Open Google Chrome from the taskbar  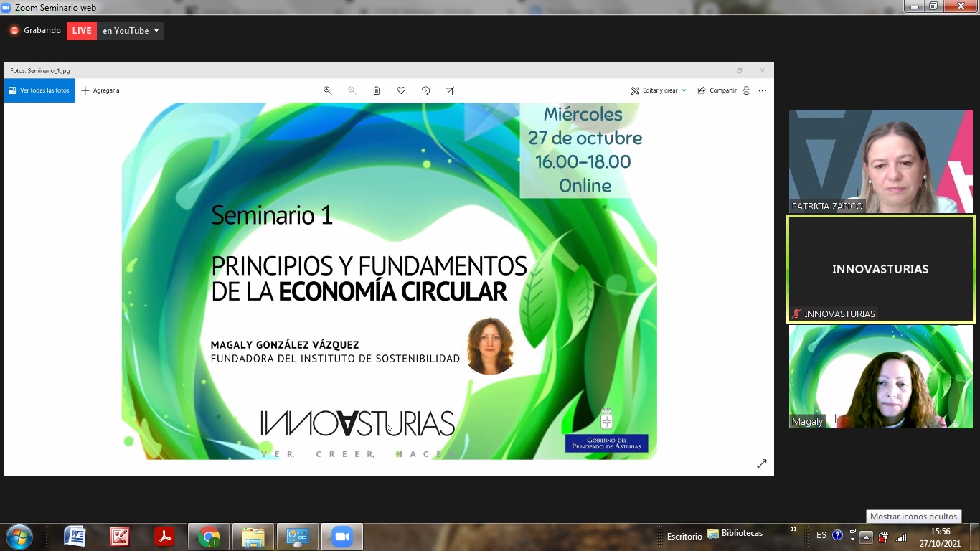coord(209,537)
